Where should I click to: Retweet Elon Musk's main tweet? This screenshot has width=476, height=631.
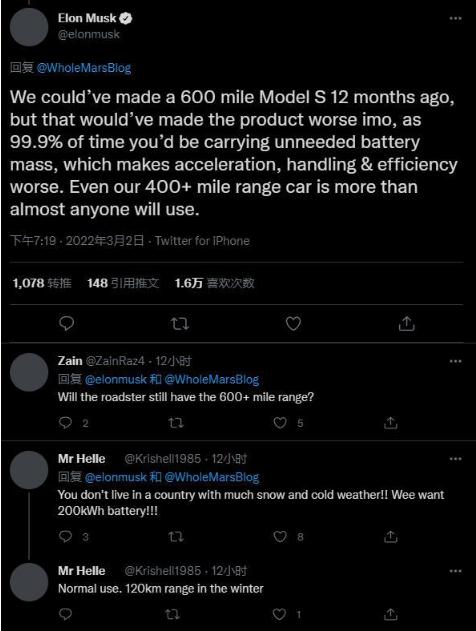pos(179,324)
